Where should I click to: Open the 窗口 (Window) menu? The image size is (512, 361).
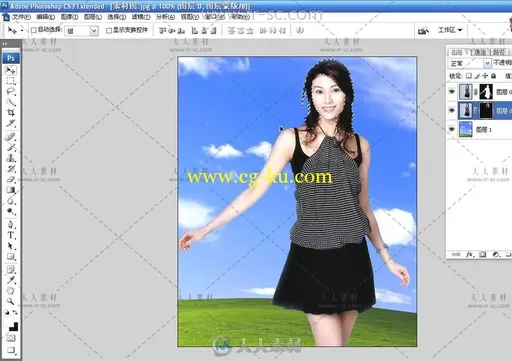214,17
